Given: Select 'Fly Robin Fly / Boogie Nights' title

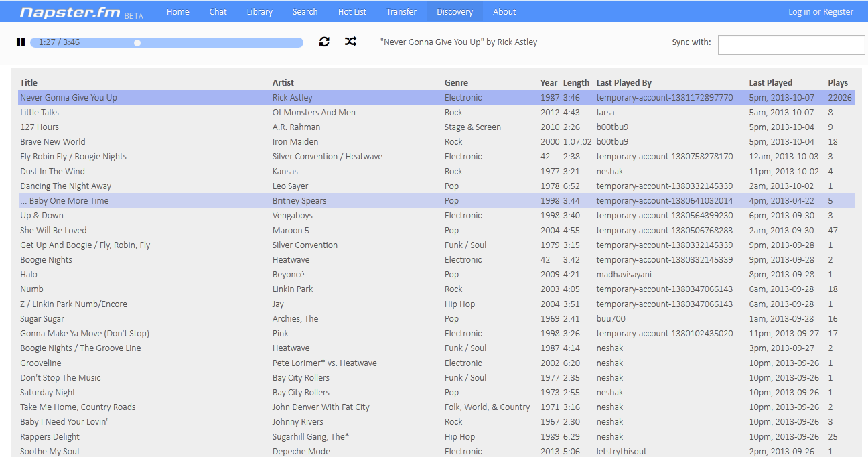Looking at the screenshot, I should click(73, 157).
